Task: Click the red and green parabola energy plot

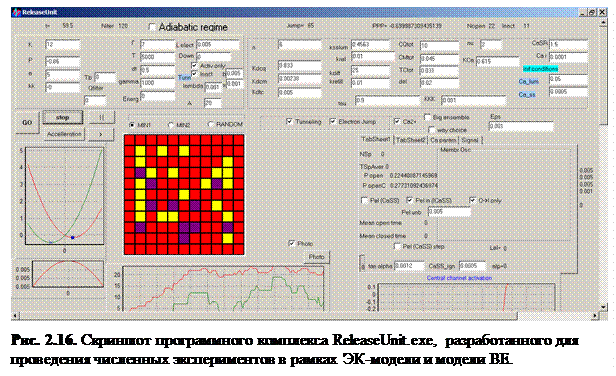Action: [x=65, y=196]
